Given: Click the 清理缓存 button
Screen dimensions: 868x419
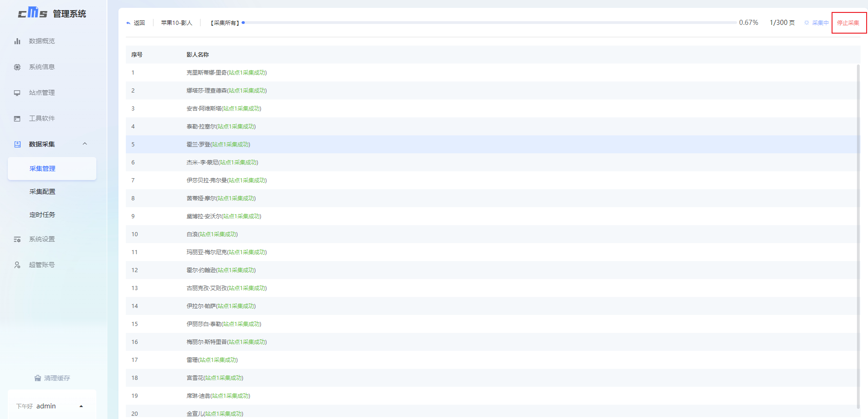Looking at the screenshot, I should click(52, 378).
